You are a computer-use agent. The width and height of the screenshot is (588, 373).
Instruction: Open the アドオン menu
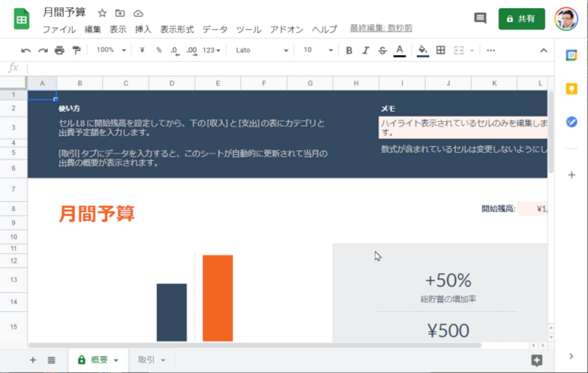click(287, 29)
